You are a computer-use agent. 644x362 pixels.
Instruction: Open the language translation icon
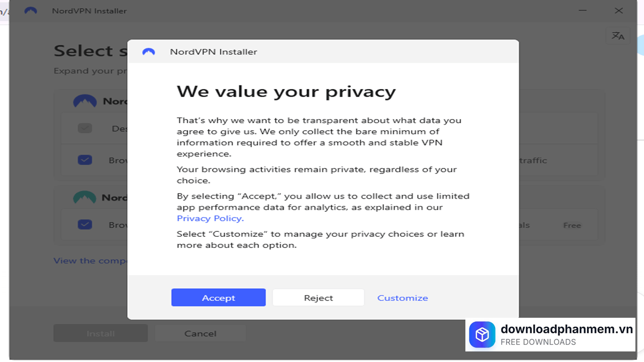click(618, 35)
